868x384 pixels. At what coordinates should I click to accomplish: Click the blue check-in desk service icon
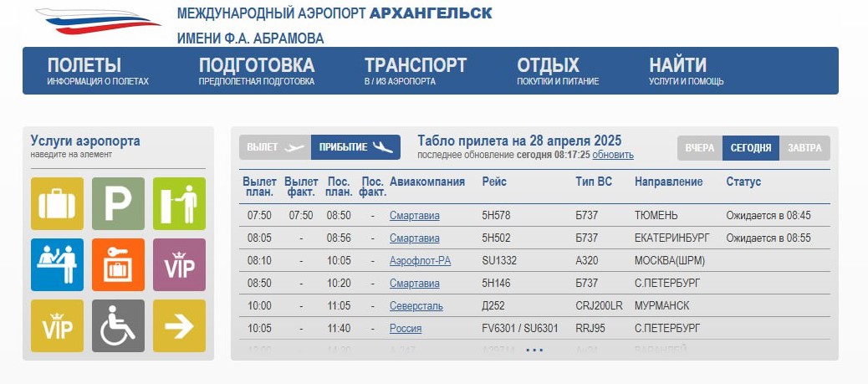(x=57, y=265)
